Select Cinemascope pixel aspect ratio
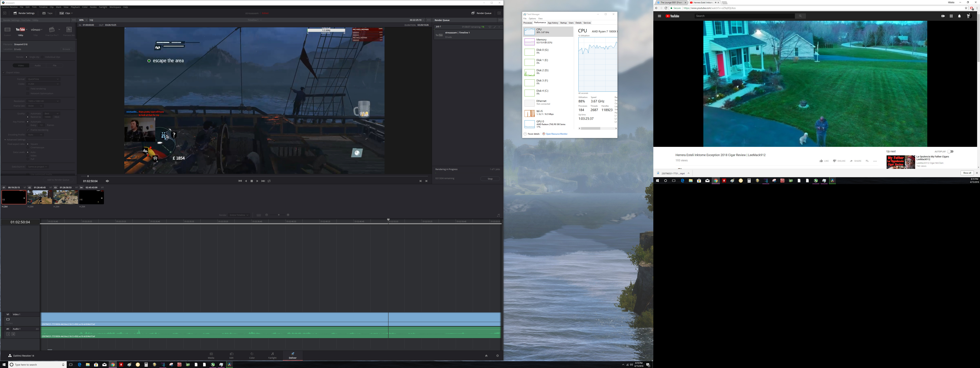 click(x=27, y=147)
